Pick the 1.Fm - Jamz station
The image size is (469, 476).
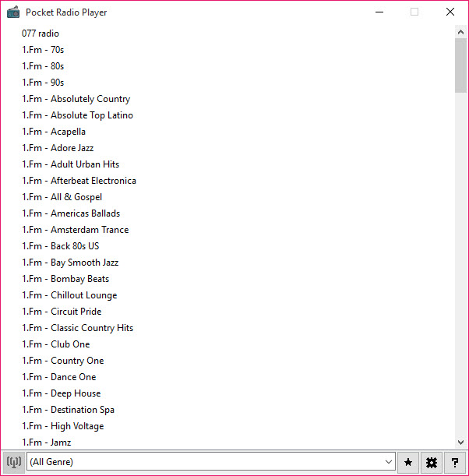click(x=47, y=443)
